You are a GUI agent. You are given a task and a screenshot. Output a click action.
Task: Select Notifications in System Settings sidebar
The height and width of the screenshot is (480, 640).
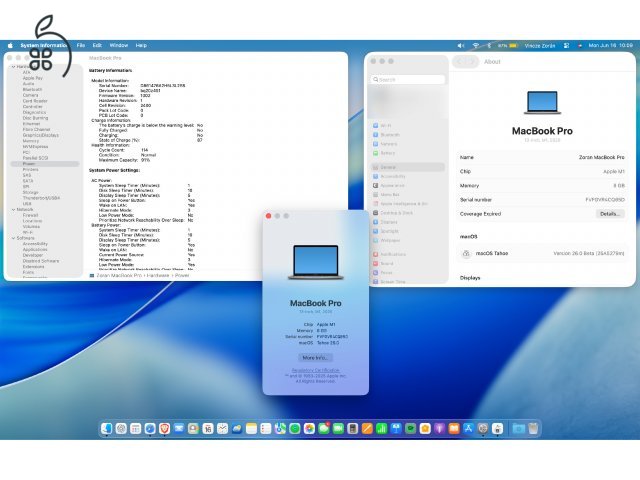click(408, 254)
